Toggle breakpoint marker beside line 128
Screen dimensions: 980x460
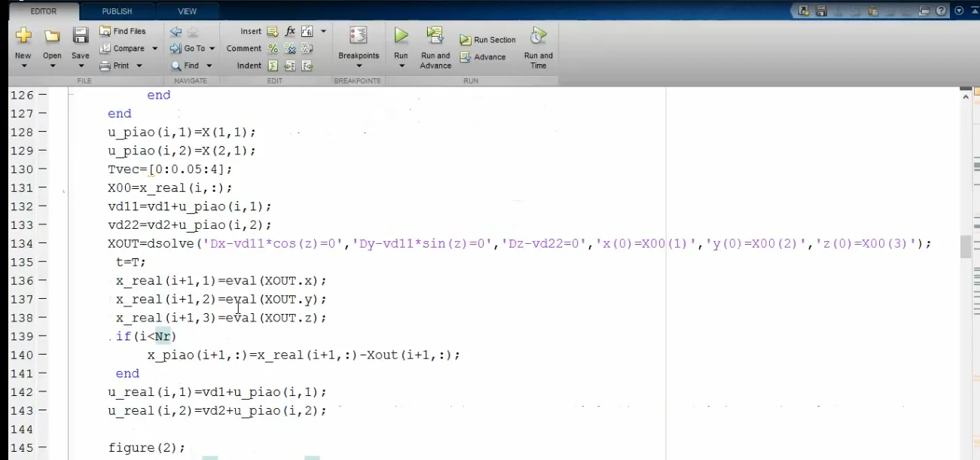point(42,132)
